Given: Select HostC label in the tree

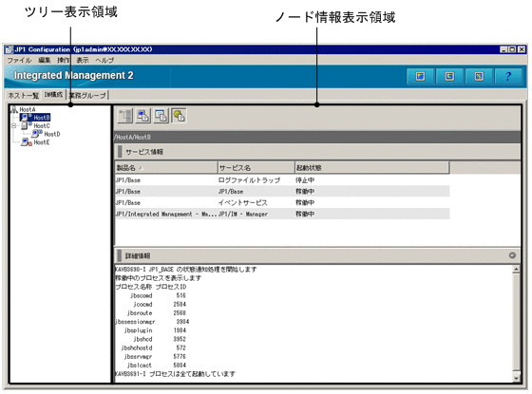Looking at the screenshot, I should click(42, 125).
